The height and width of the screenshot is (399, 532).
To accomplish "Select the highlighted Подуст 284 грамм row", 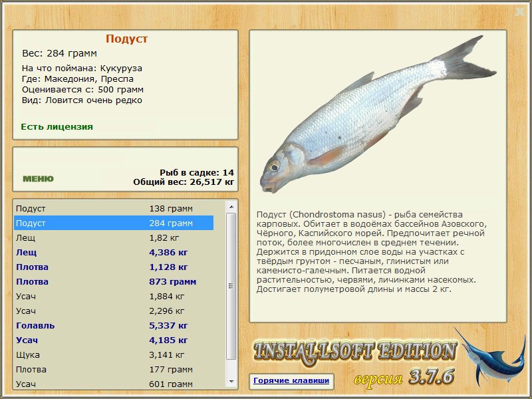I will [x=114, y=223].
